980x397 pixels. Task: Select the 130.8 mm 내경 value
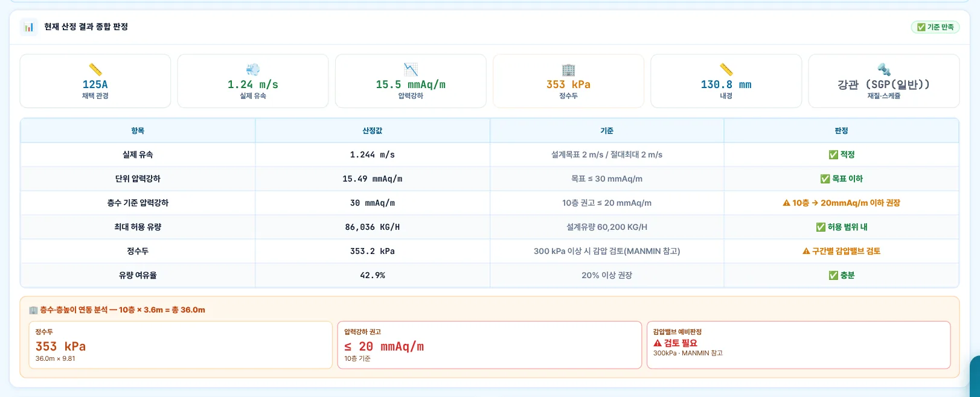726,84
